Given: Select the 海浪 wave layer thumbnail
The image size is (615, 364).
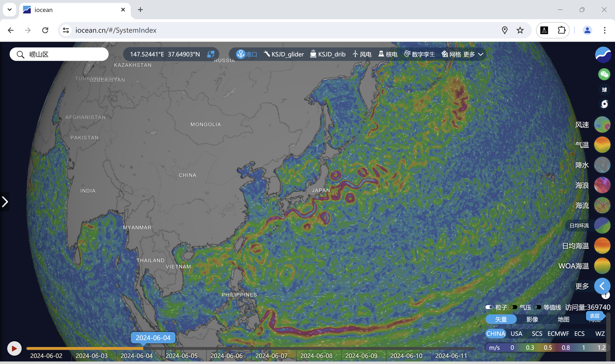Looking at the screenshot, I should point(602,185).
